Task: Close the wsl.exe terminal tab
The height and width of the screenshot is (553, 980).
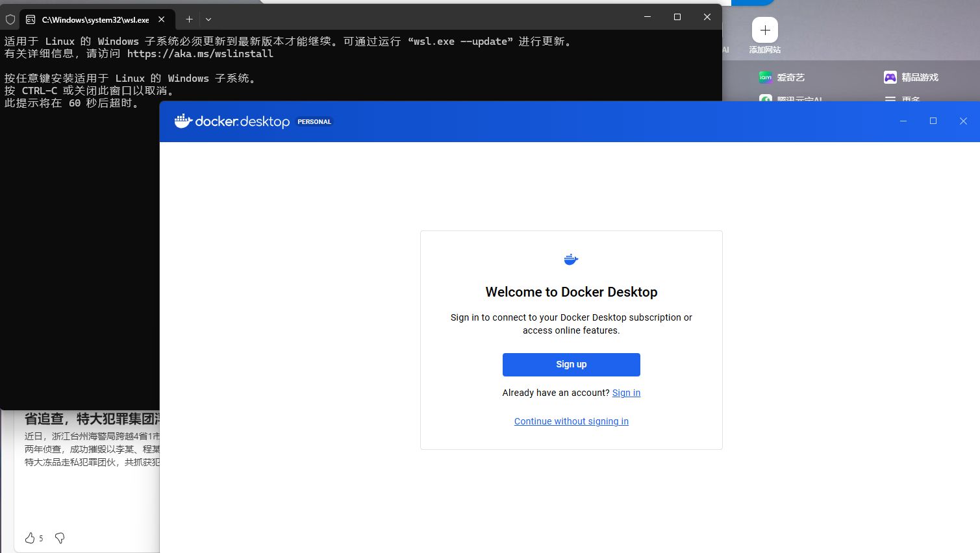Action: click(162, 19)
